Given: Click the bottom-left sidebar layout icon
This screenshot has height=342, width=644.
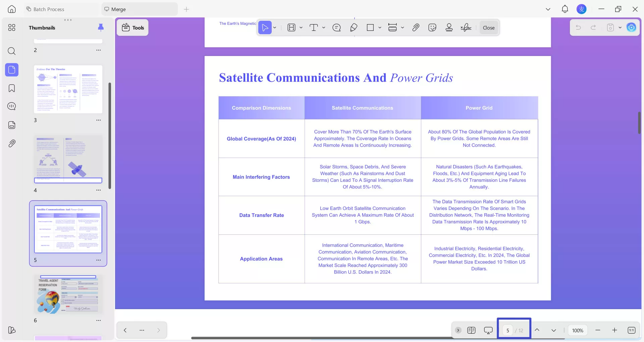Looking at the screenshot, I should 12,330.
